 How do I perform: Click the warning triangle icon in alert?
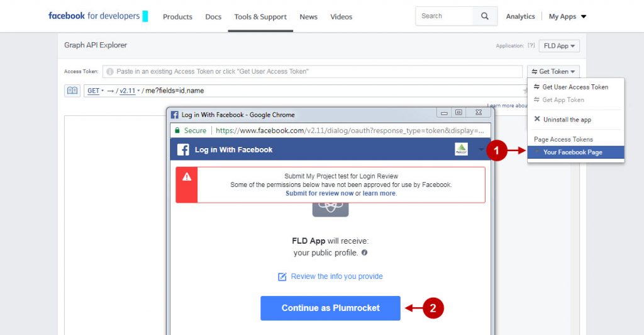coord(186,177)
